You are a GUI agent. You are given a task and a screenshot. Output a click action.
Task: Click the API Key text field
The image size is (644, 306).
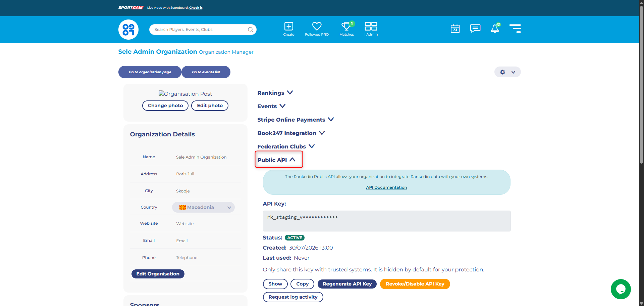(386, 221)
